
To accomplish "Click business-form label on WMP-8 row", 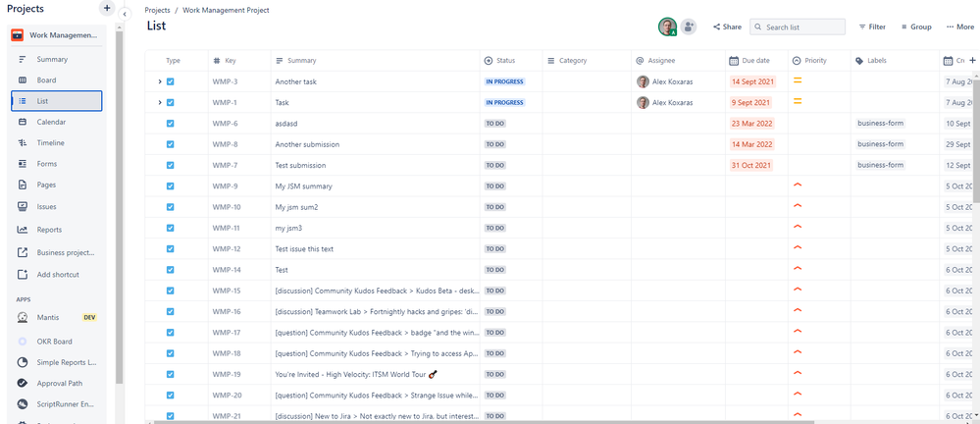I will coord(881,144).
